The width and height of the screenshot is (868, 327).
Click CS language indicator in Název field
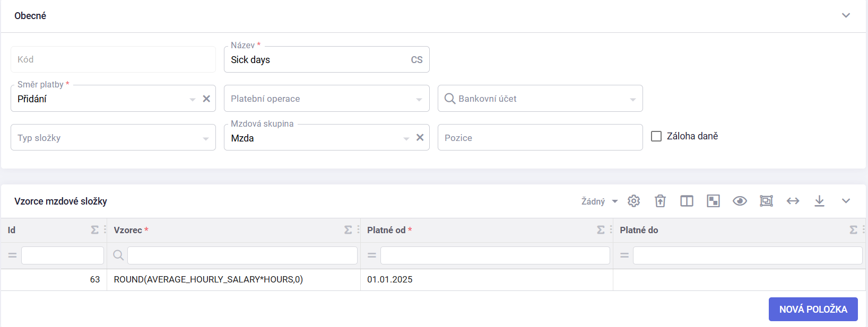(x=416, y=60)
